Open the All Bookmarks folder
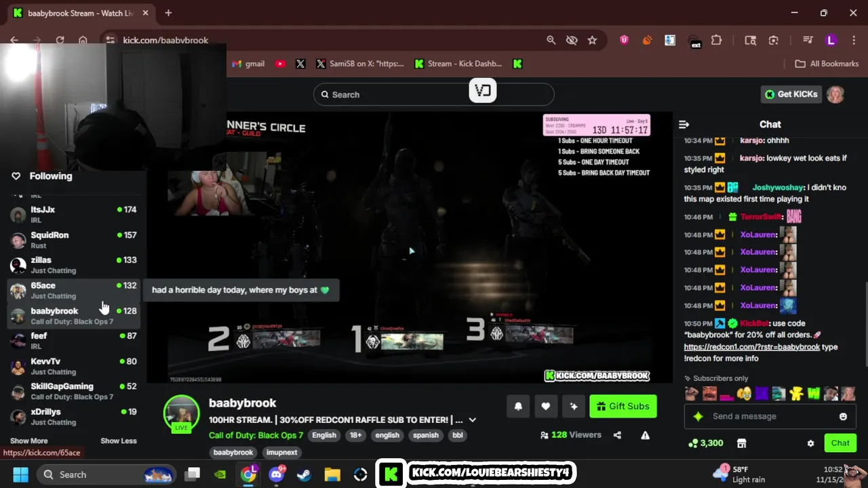The width and height of the screenshot is (868, 488). [x=827, y=64]
